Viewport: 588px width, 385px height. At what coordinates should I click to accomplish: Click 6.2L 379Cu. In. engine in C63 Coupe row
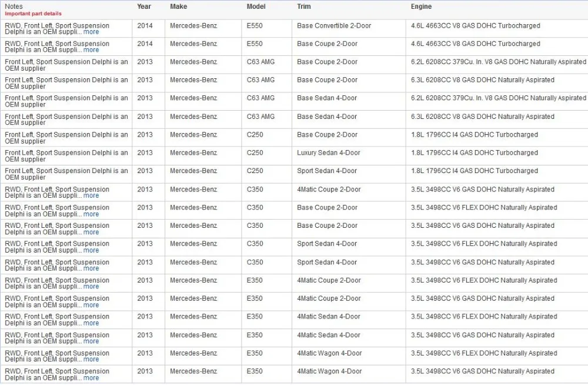pos(499,62)
